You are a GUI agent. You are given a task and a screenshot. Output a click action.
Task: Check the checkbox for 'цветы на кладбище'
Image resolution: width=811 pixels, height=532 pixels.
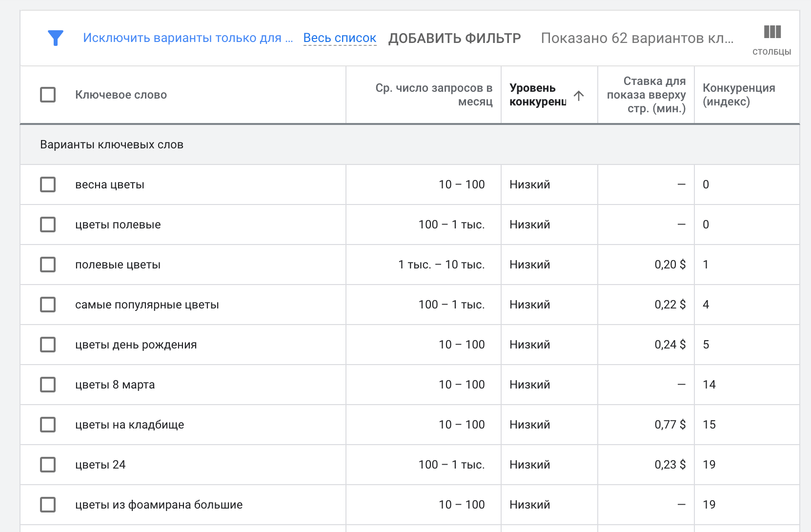[47, 425]
